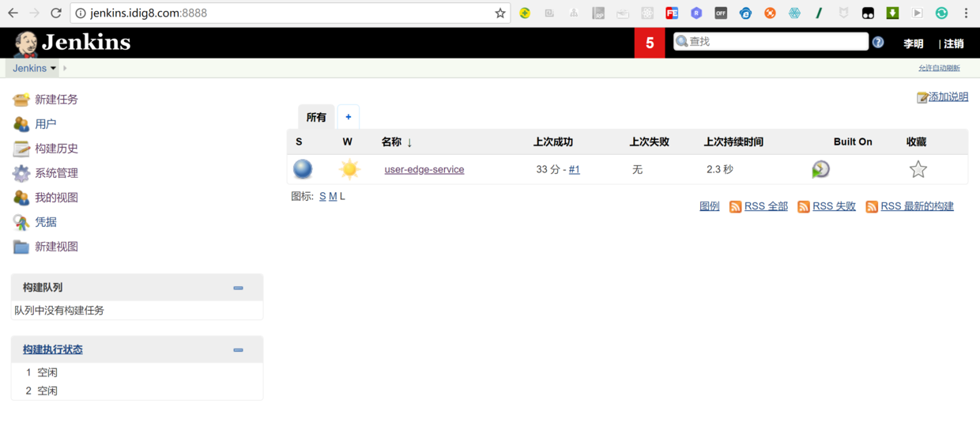This screenshot has height=434, width=980.
Task: Open 我的视图 my views
Action: 56,198
